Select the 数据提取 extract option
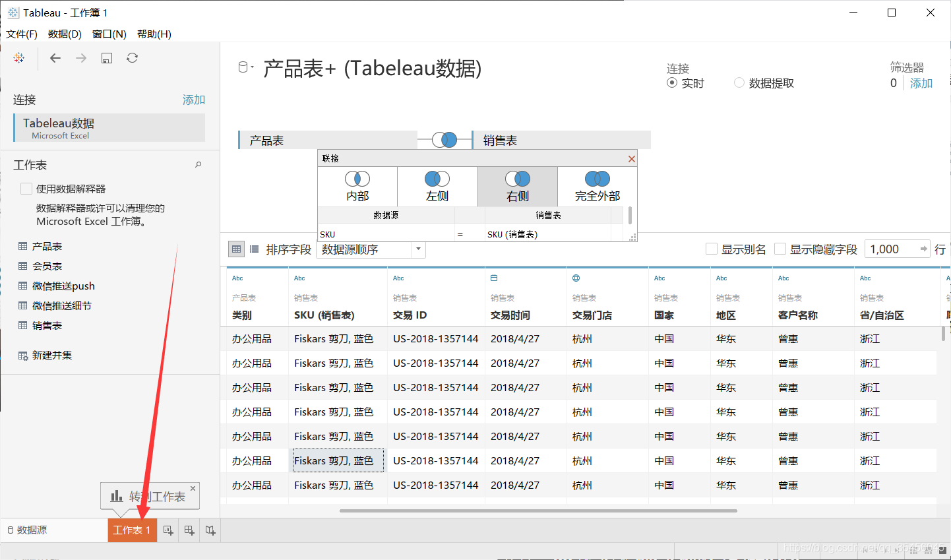The height and width of the screenshot is (560, 951). 739,82
